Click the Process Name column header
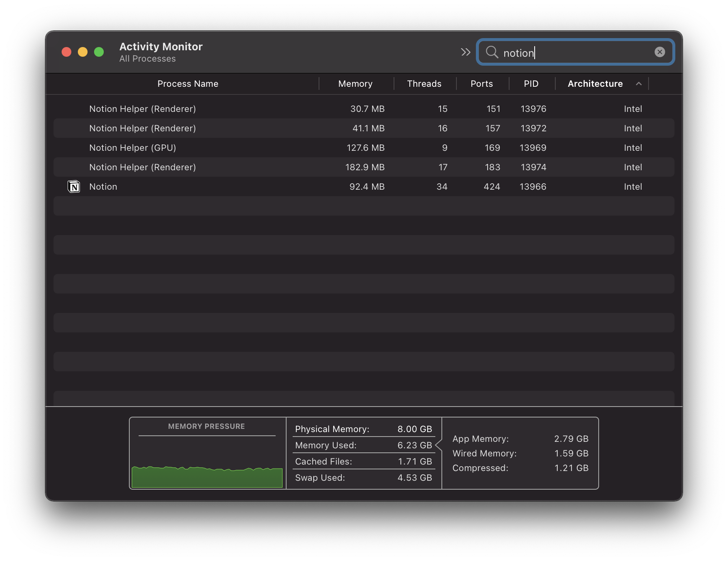Screen dimensions: 728x561 click(x=188, y=84)
